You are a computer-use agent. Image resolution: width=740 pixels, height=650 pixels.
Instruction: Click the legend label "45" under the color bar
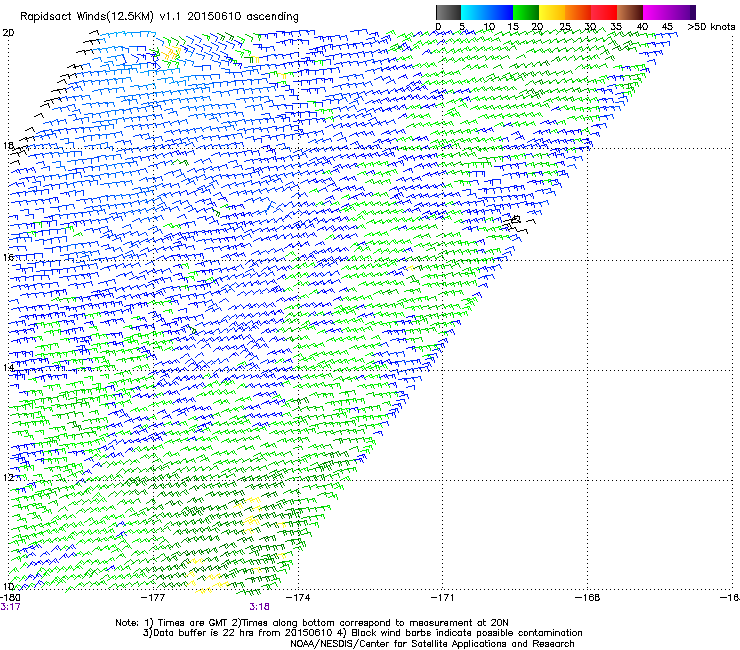[667, 26]
